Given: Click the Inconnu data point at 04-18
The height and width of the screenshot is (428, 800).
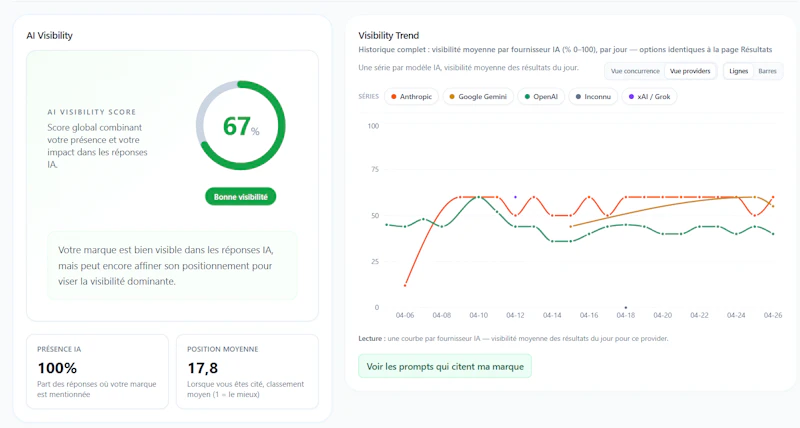Looking at the screenshot, I should point(626,308).
